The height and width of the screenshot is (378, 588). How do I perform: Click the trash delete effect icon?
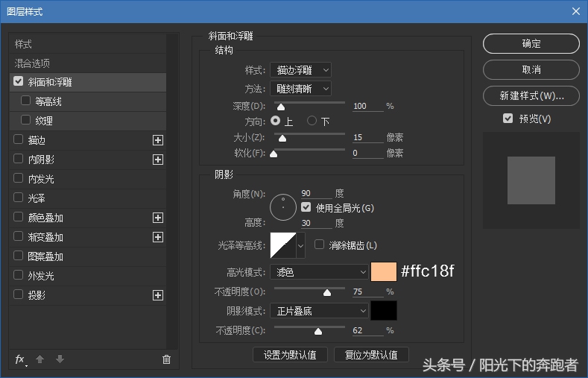166,359
